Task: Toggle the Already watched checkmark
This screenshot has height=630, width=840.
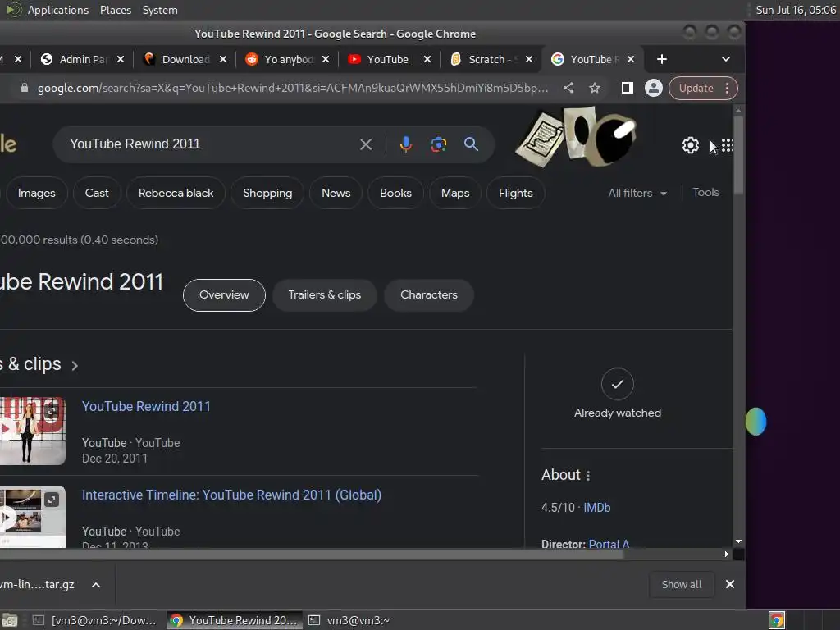Action: [x=618, y=384]
